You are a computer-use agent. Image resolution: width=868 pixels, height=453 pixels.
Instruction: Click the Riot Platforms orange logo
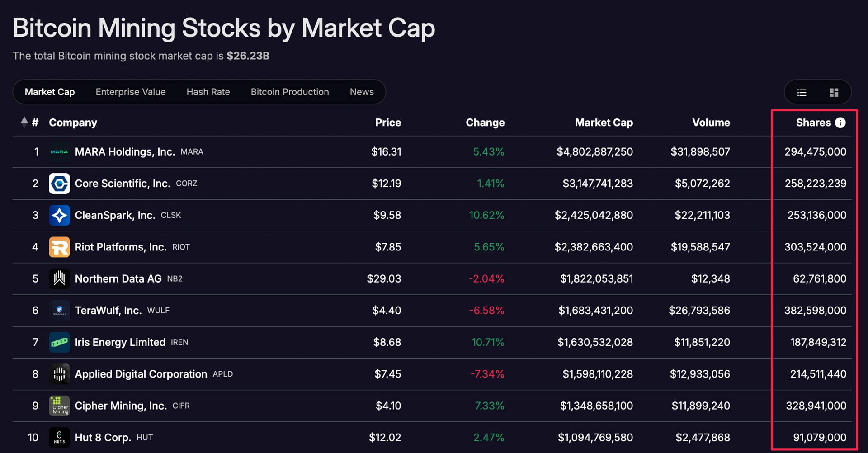click(x=59, y=247)
